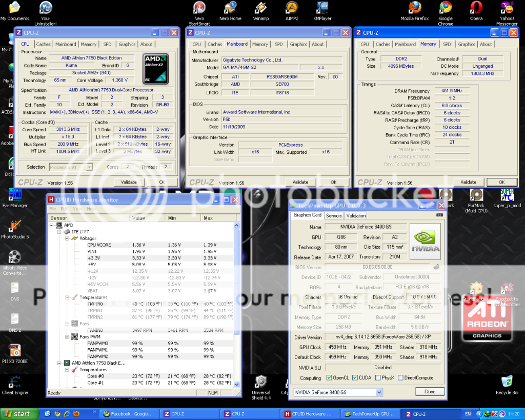Click the Windows start button

(x=19, y=414)
